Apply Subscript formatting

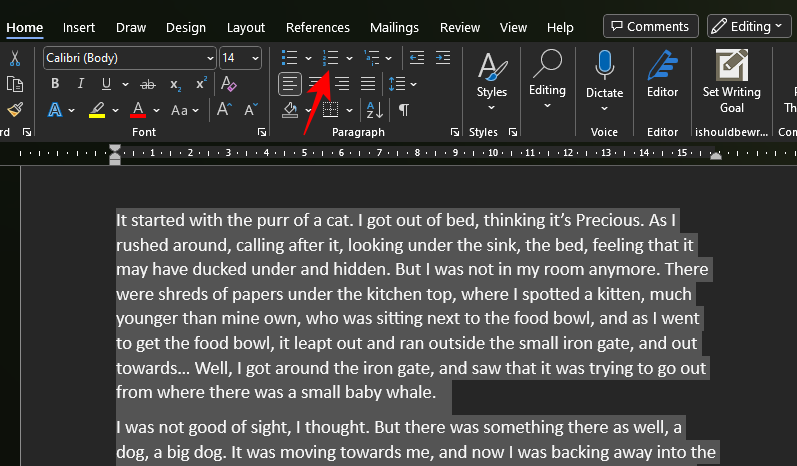(175, 84)
